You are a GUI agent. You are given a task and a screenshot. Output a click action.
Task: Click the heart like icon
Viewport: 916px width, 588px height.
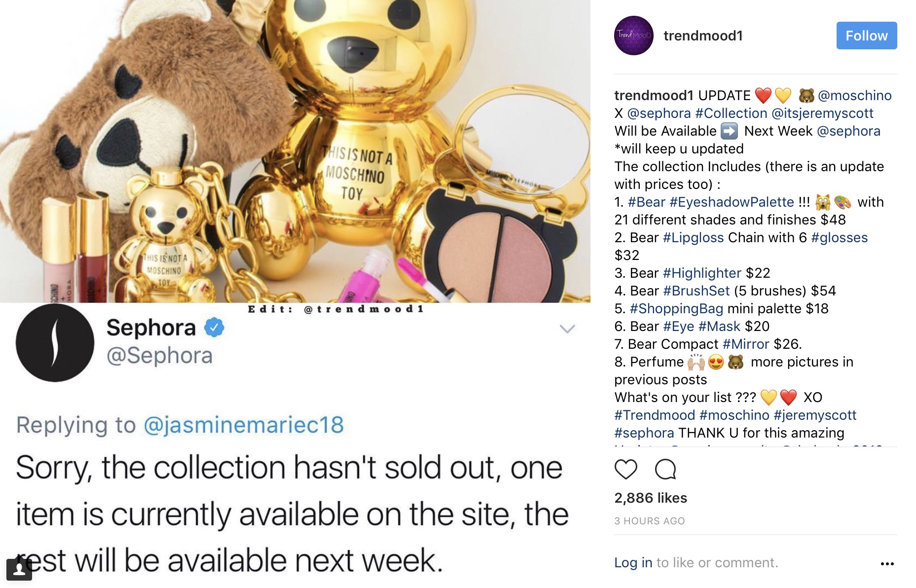pos(625,469)
